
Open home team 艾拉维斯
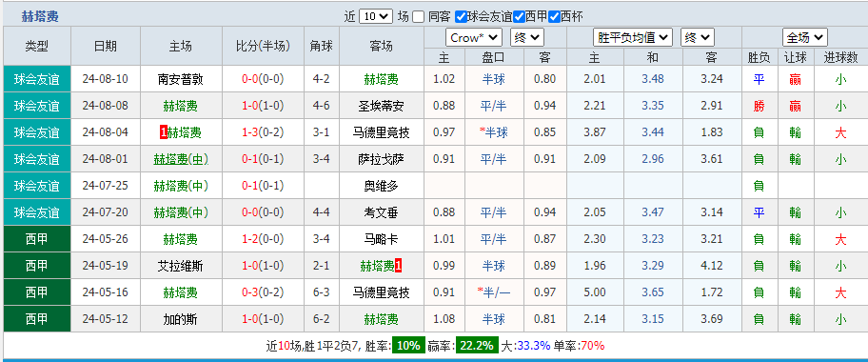point(181,266)
